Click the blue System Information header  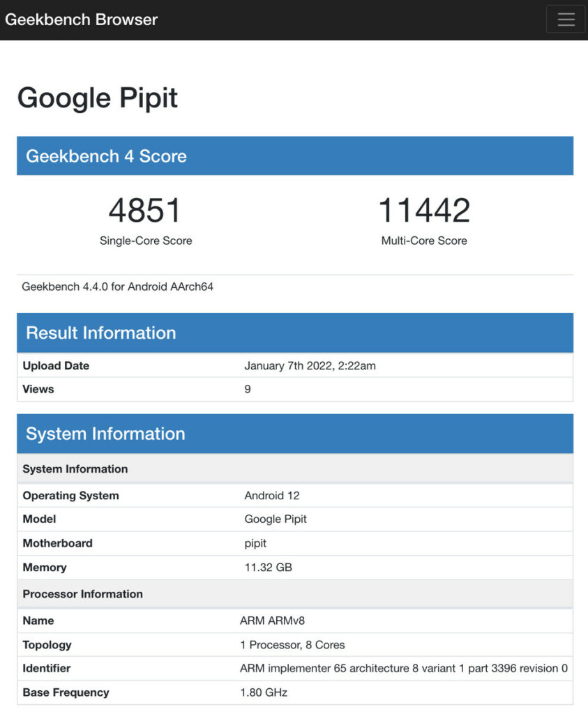295,434
